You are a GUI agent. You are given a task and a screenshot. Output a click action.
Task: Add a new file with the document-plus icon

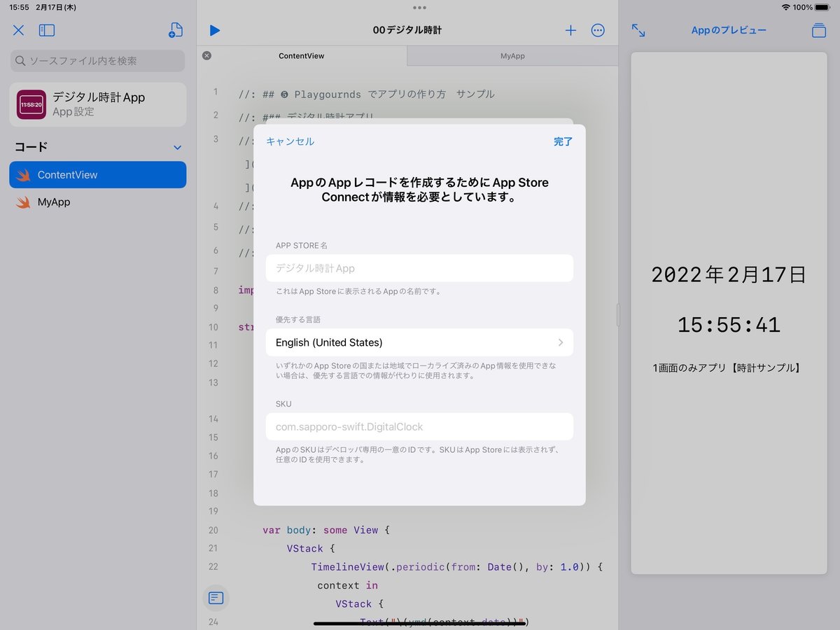[176, 30]
